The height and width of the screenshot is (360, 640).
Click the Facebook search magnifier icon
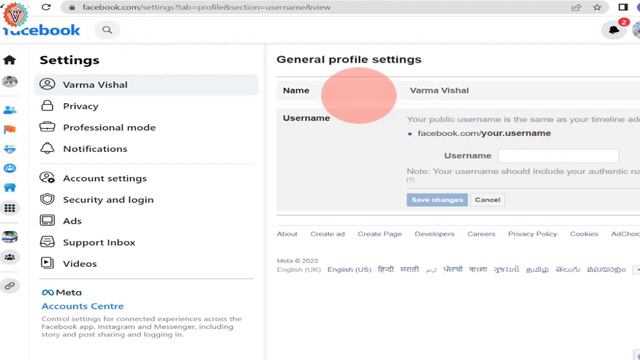107,30
